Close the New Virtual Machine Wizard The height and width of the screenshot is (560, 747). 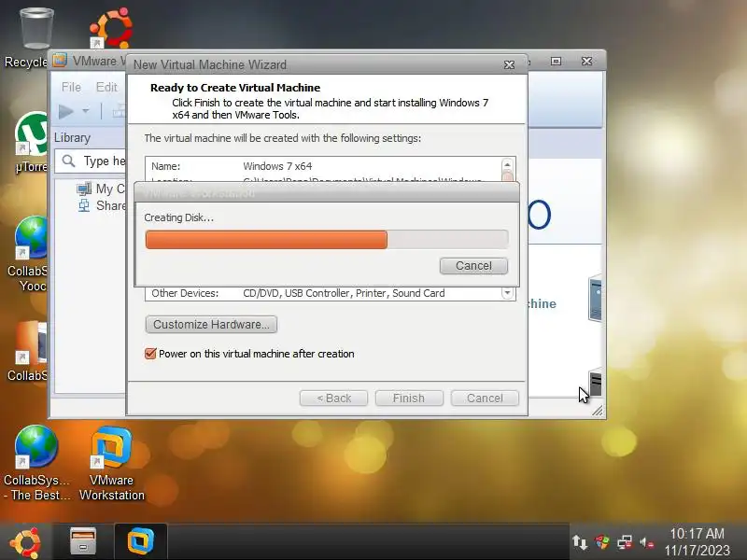[509, 64]
